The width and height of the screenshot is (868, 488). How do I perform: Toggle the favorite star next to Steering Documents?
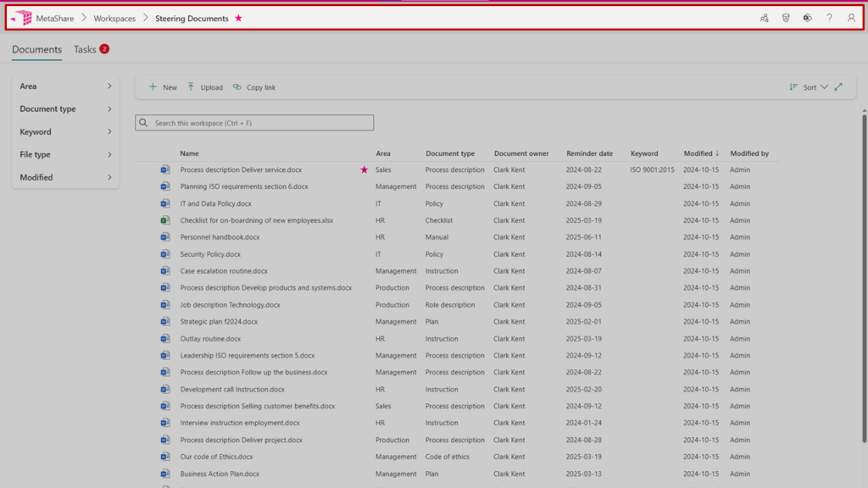(238, 18)
